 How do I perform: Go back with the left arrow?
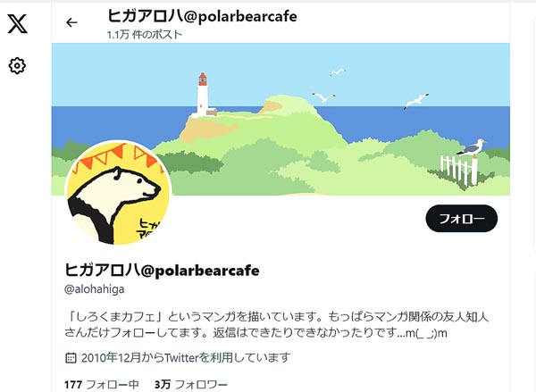(x=71, y=22)
